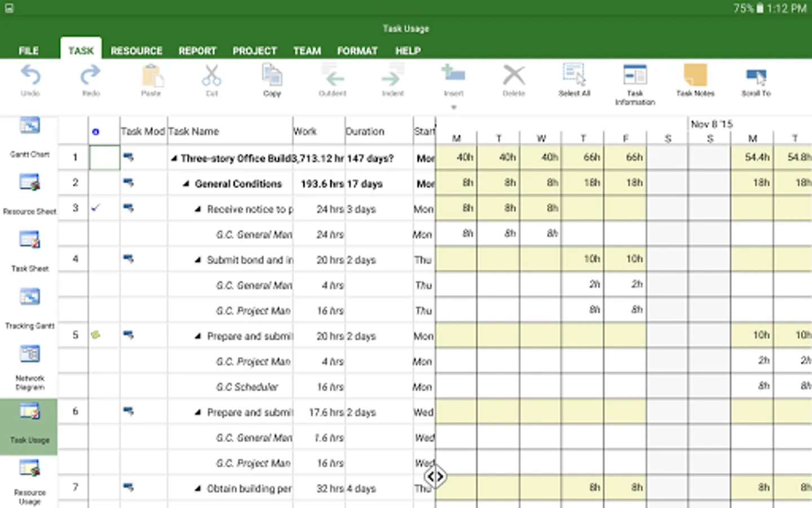Open the RESOURCE tab

coord(136,51)
